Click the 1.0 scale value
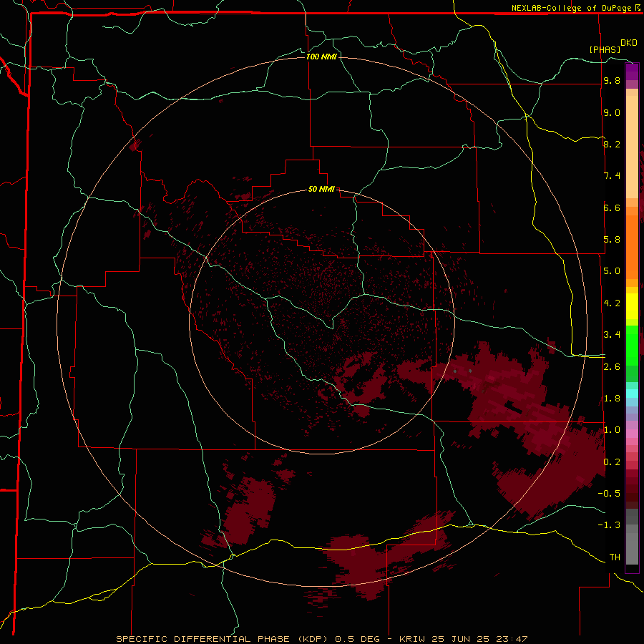The image size is (644, 644). click(612, 430)
